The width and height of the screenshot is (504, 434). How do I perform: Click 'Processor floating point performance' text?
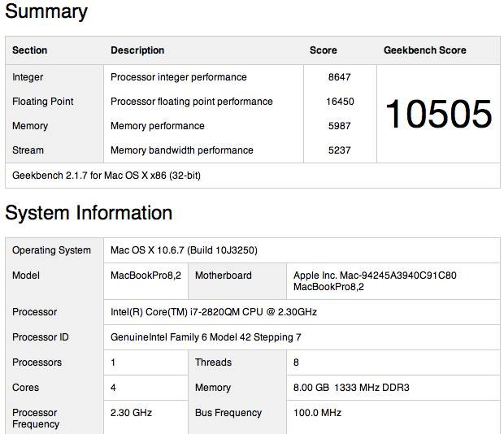tap(192, 102)
